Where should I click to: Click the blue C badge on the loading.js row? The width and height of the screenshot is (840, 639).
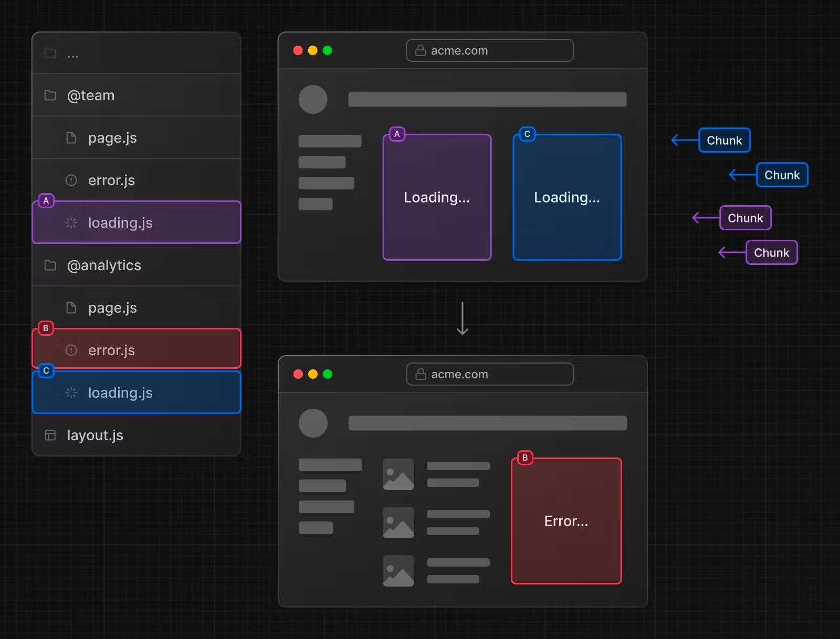coord(46,371)
